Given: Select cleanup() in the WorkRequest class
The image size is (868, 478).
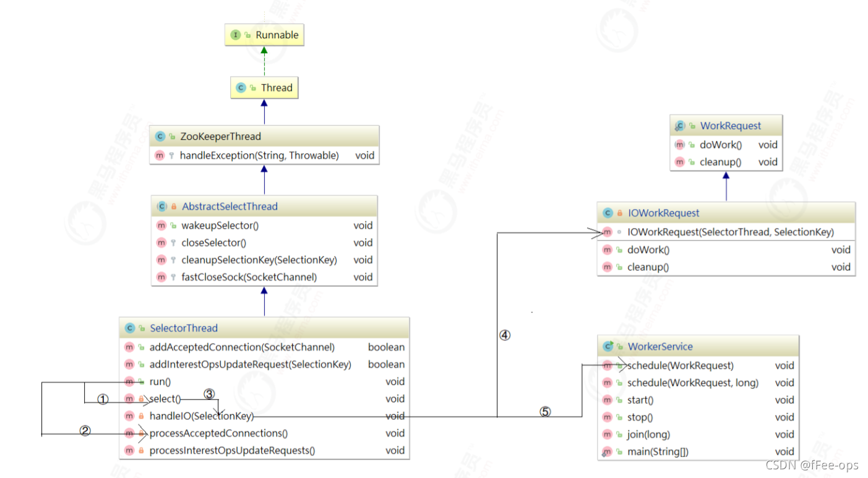Looking at the screenshot, I should click(x=720, y=162).
